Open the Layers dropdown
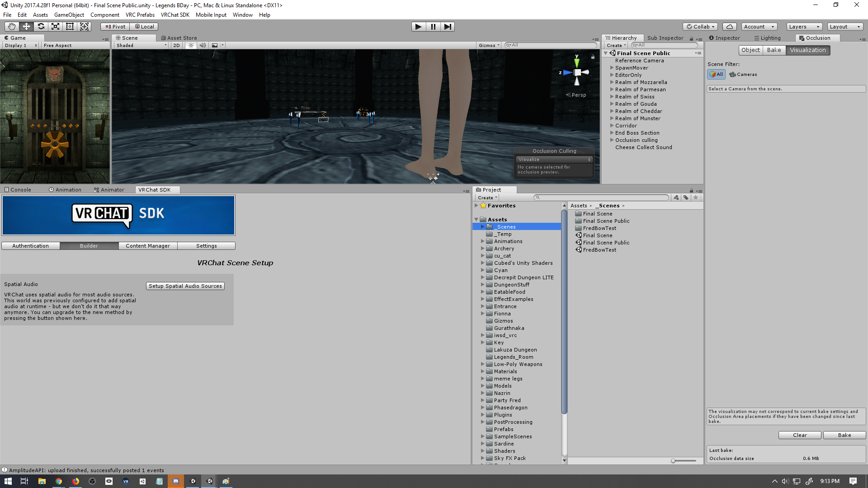The image size is (868, 488). [804, 27]
